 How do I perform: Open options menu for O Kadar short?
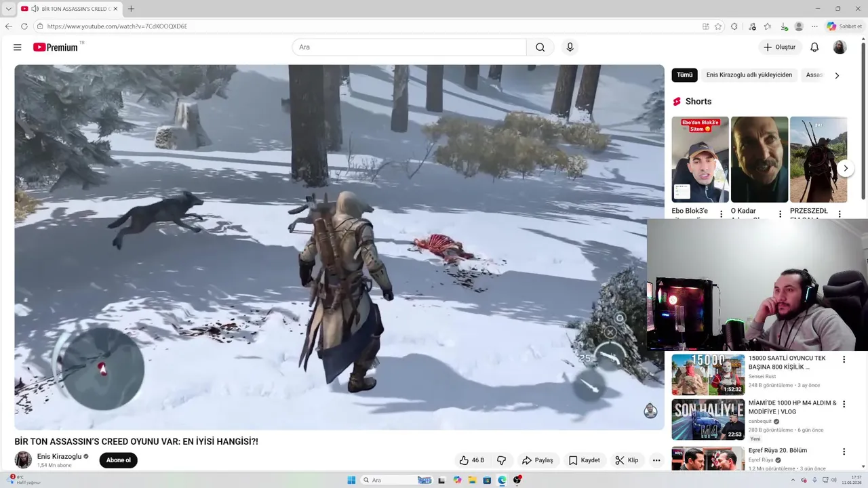point(780,214)
